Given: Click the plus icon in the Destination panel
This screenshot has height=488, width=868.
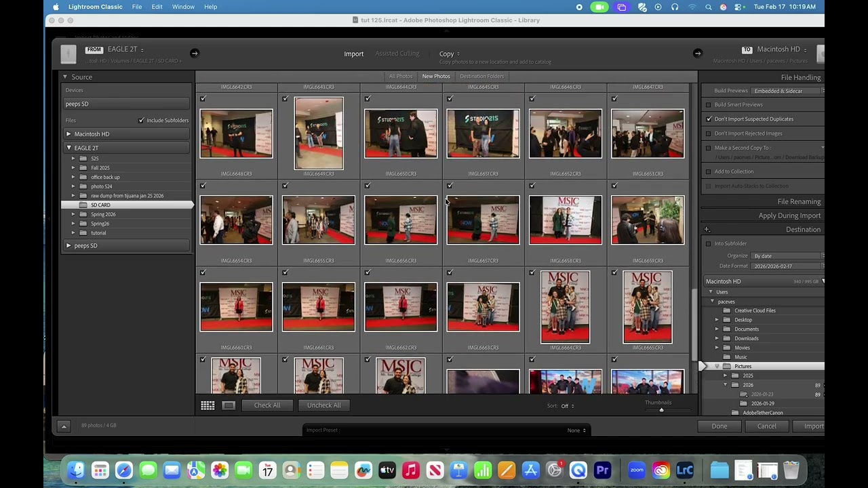Looking at the screenshot, I should pyautogui.click(x=707, y=230).
